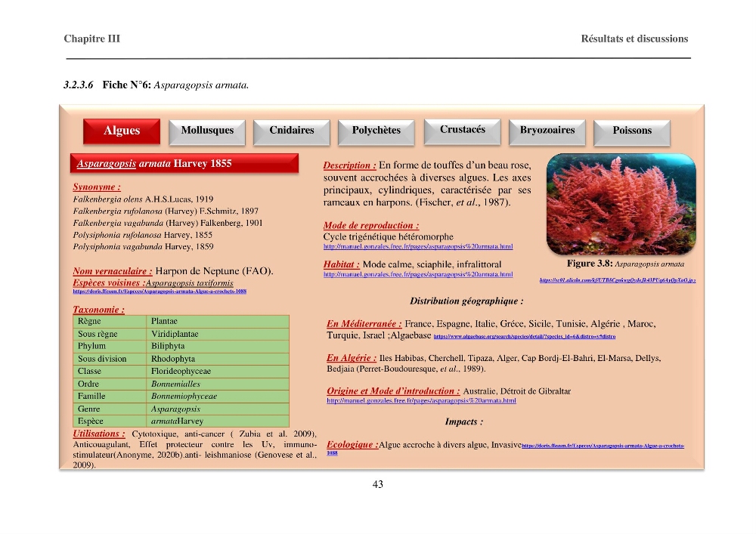Click 'Polysiphonia vagabunda Harvey, 1859' synonym line
The height and width of the screenshot is (534, 756).
(x=143, y=246)
